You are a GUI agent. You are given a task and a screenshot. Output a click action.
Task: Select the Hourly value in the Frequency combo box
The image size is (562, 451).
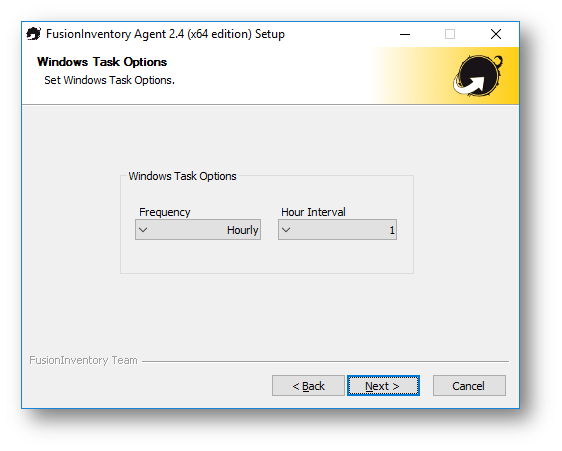(x=242, y=230)
